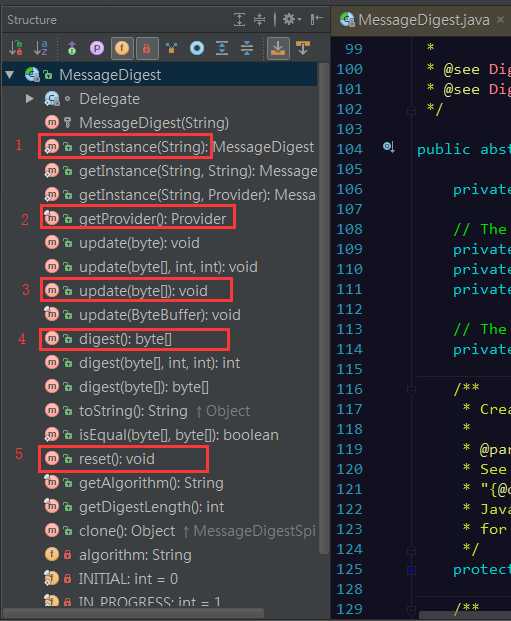Select algorithm: String field
This screenshot has height=621, width=511.
159,555
